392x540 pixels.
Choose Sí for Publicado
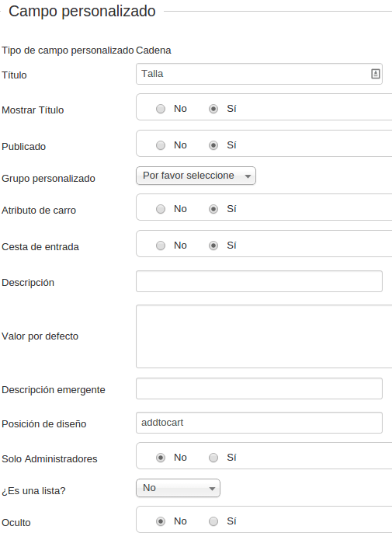tap(213, 145)
